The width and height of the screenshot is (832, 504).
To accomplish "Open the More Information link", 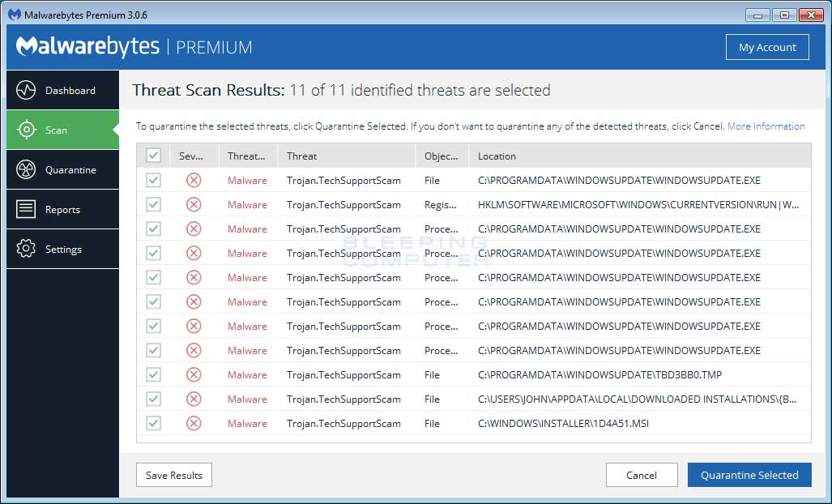I will tap(766, 126).
